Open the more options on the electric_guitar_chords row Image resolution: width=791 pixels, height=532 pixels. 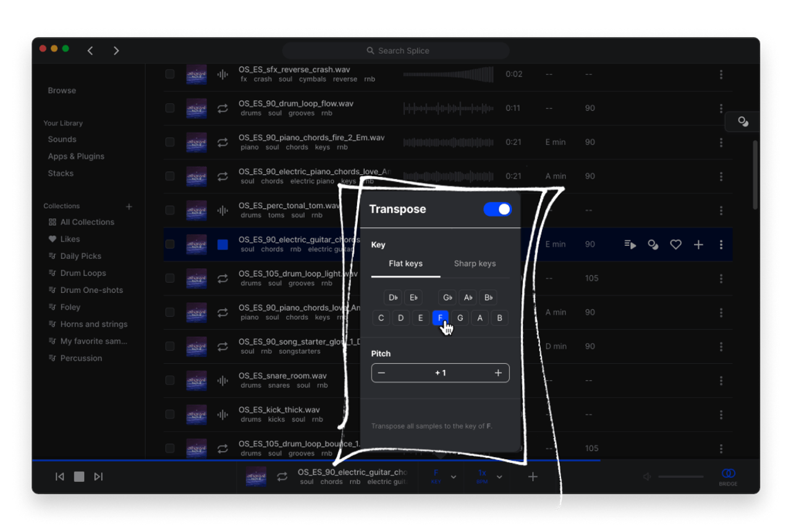click(721, 245)
